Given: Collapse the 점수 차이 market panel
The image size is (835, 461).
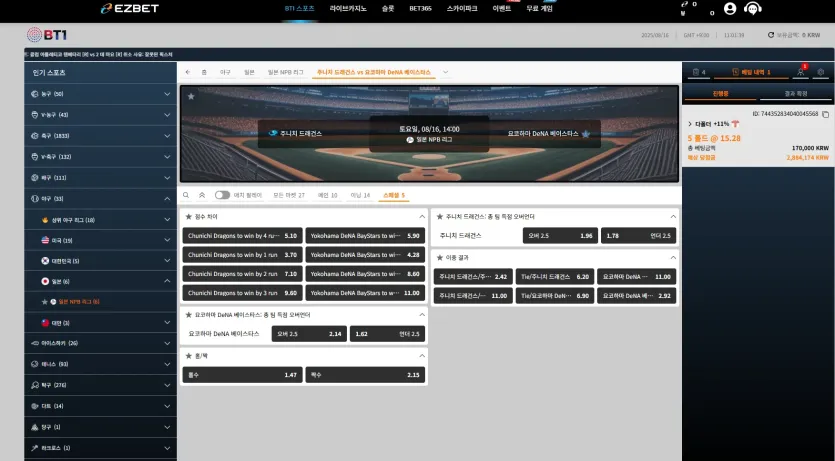Looking at the screenshot, I should pos(422,217).
